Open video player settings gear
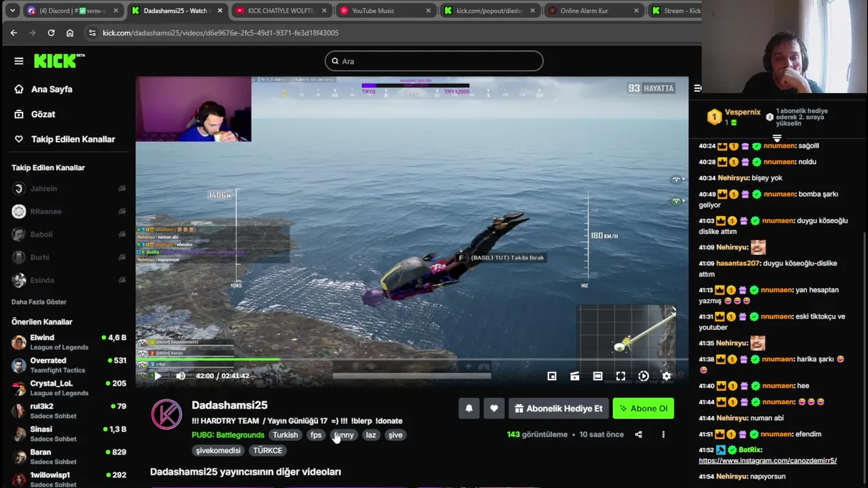Image resolution: width=868 pixels, height=488 pixels. 667,376
